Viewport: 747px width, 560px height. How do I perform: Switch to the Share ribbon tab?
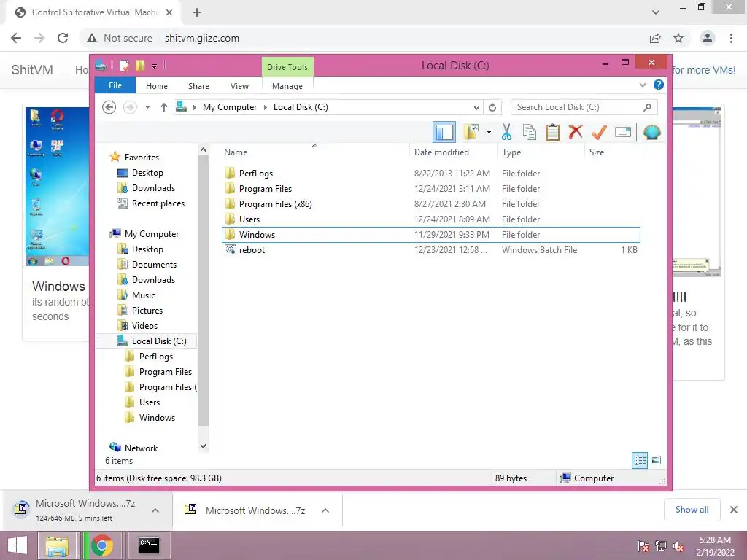coord(198,86)
